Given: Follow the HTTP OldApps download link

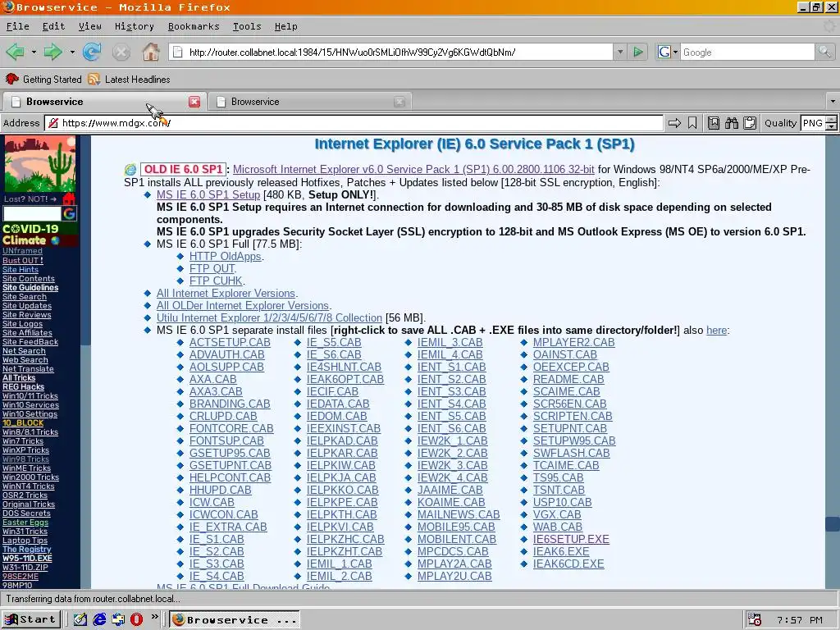Looking at the screenshot, I should (225, 257).
